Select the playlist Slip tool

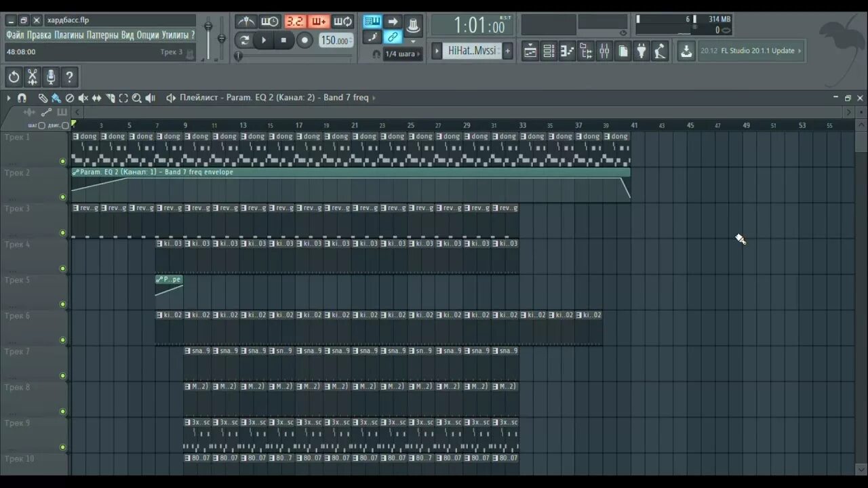pos(97,98)
